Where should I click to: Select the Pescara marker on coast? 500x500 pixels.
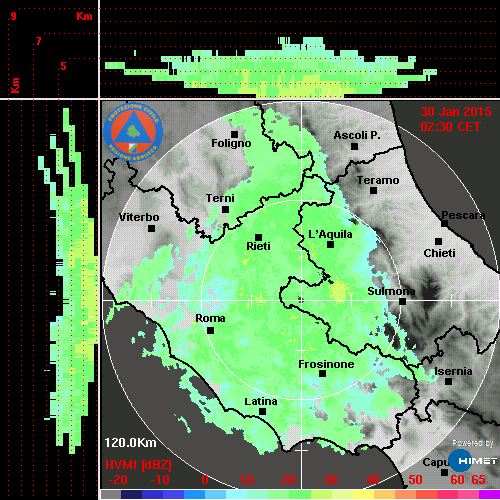tap(445, 223)
